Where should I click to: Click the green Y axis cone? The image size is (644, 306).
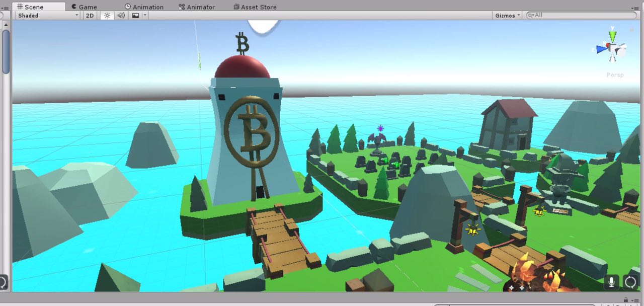click(612, 36)
